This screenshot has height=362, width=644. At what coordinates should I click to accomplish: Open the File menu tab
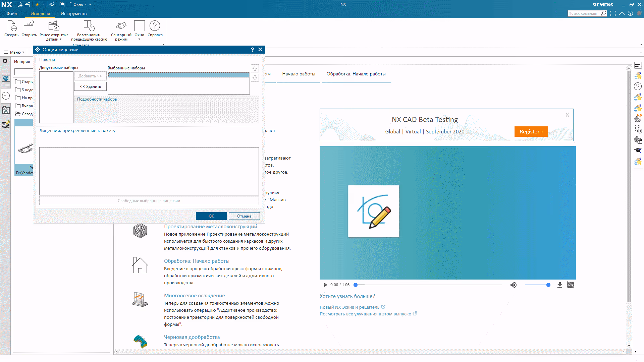[12, 14]
